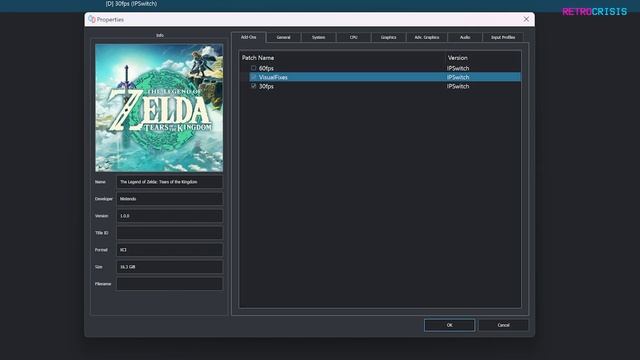Switch to the Audio tab

pyautogui.click(x=465, y=38)
